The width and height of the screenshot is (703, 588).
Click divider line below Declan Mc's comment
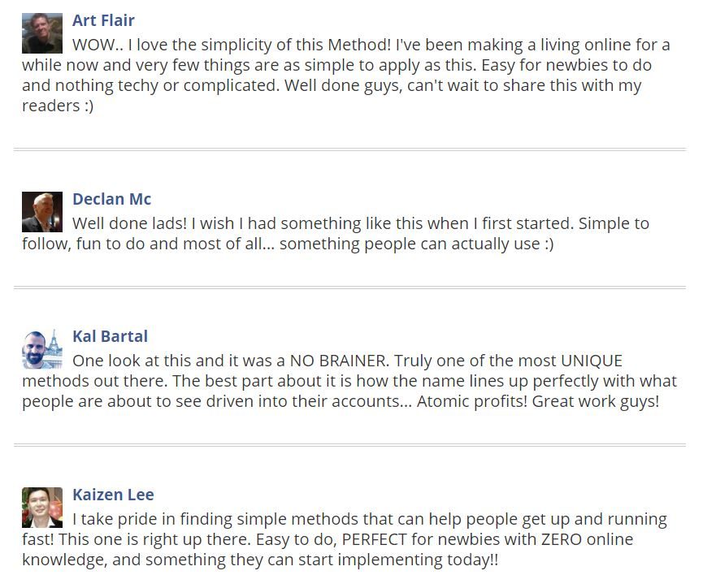tap(349, 288)
